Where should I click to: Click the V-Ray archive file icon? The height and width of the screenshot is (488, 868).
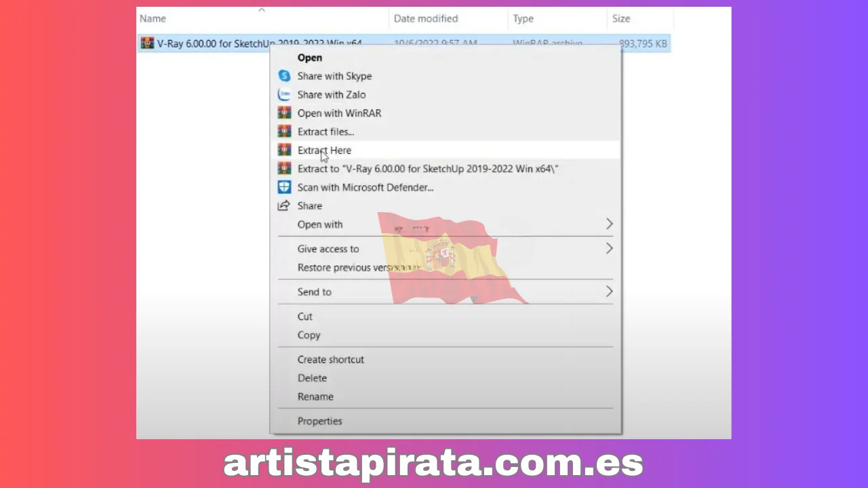pos(147,43)
